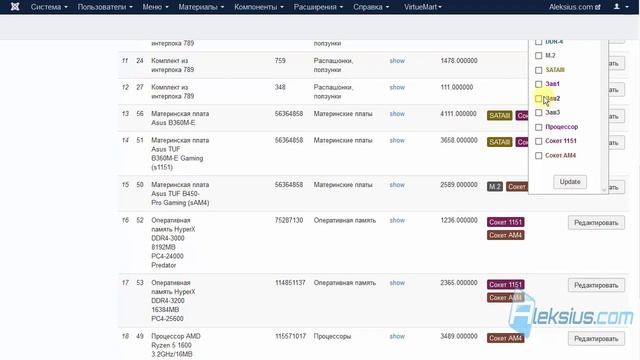
Task: Click Редактировать for Процессор AMD Ryzen
Action: [x=596, y=339]
